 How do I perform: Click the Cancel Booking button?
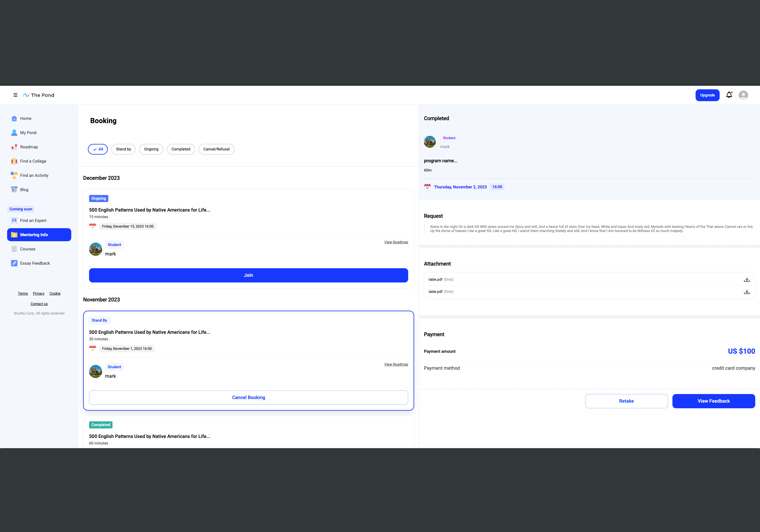248,397
